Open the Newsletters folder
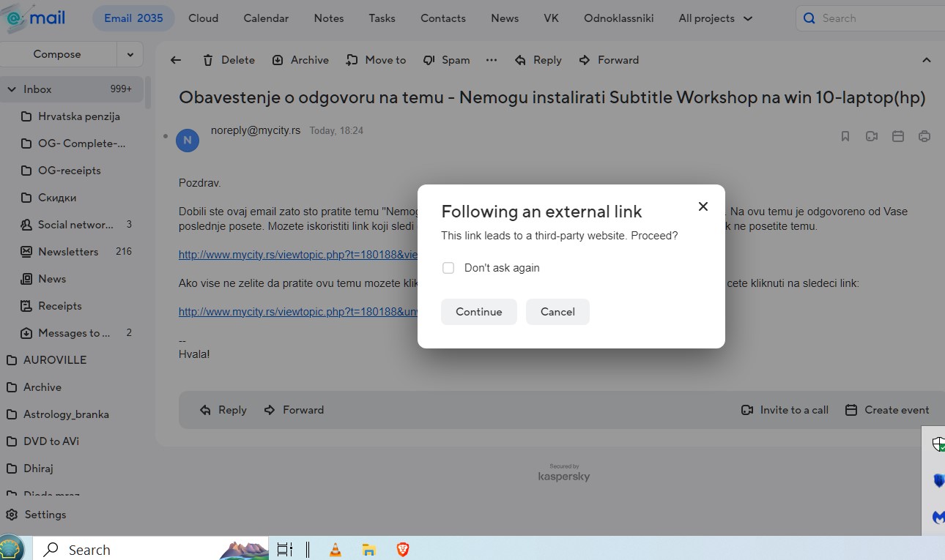Viewport: 945px width, 560px height. coord(68,252)
